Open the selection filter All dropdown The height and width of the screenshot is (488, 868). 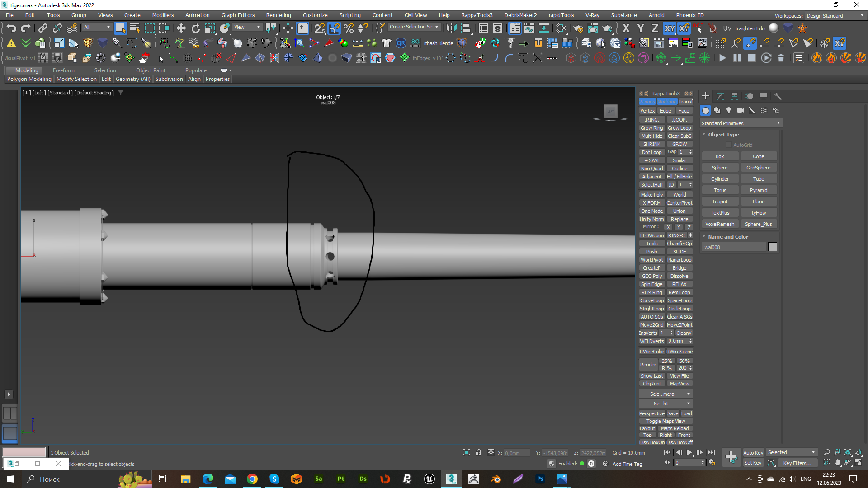[x=97, y=27]
